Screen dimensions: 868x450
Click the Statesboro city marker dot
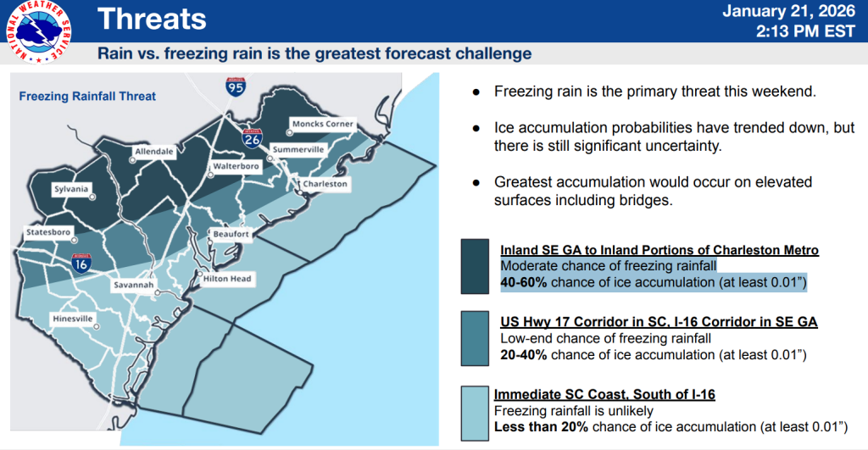[x=73, y=231]
